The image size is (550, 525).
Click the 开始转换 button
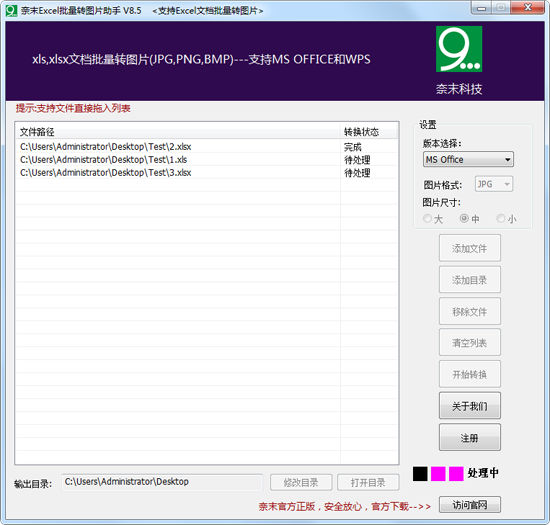(x=470, y=374)
